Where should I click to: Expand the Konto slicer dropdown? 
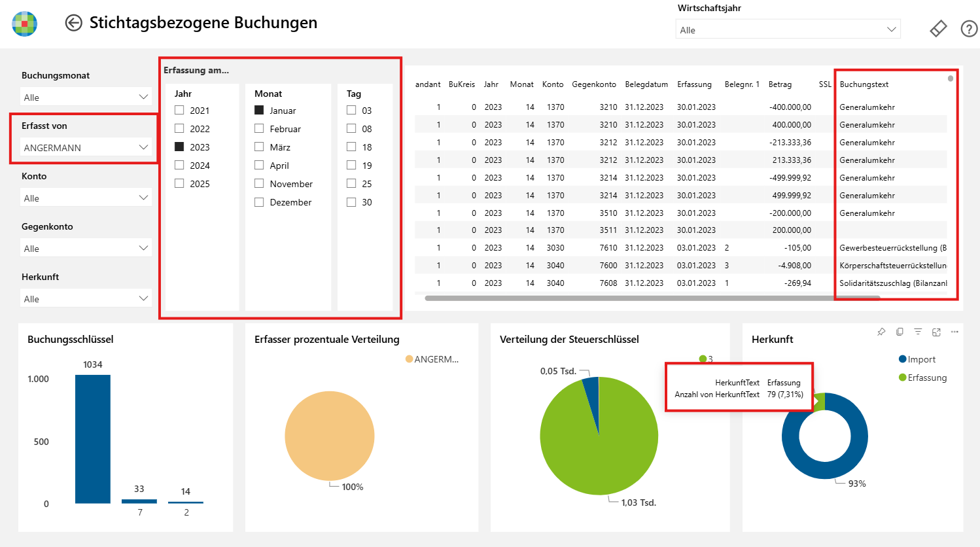point(86,198)
